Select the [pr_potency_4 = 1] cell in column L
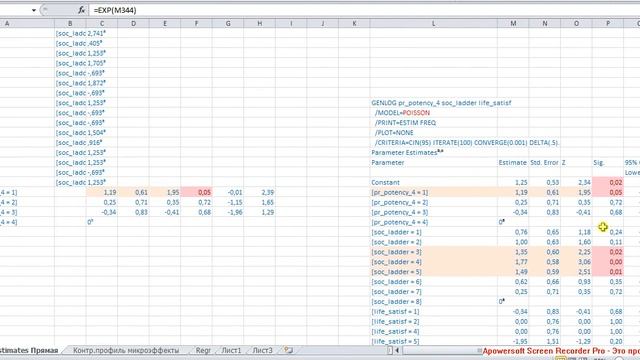Viewport: 640px width, 360px height. coord(433,192)
